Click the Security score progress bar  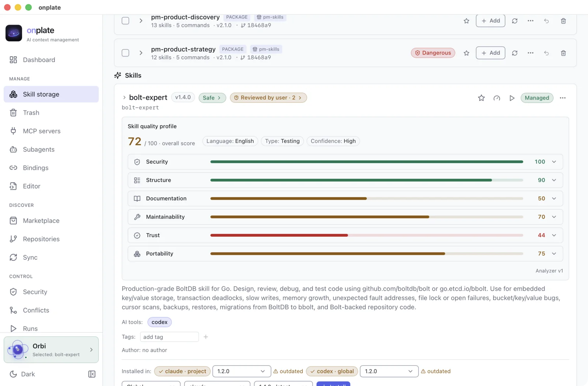coord(366,162)
